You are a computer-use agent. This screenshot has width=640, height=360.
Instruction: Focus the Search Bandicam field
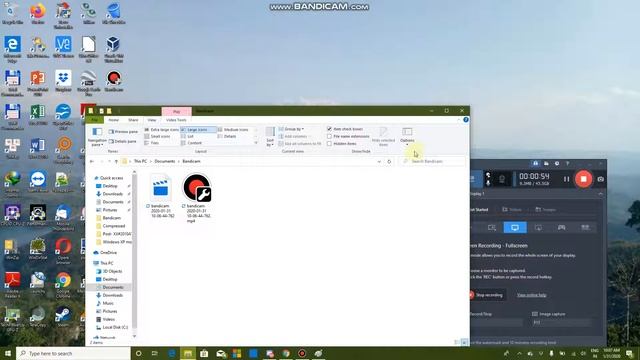(x=433, y=162)
